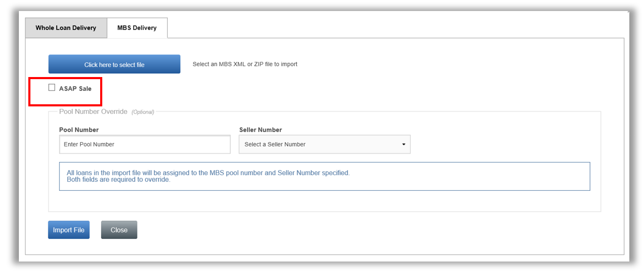Click the Import File button
This screenshot has height=272, width=644.
pyautogui.click(x=69, y=230)
